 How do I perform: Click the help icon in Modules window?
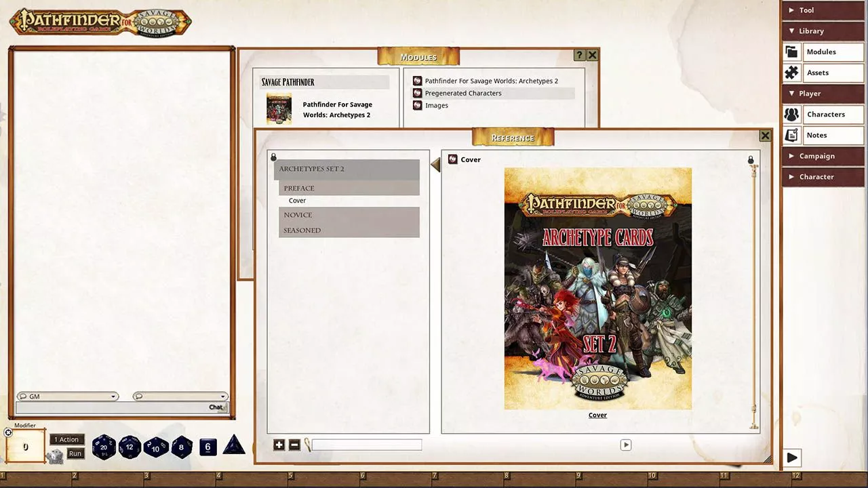pos(579,55)
